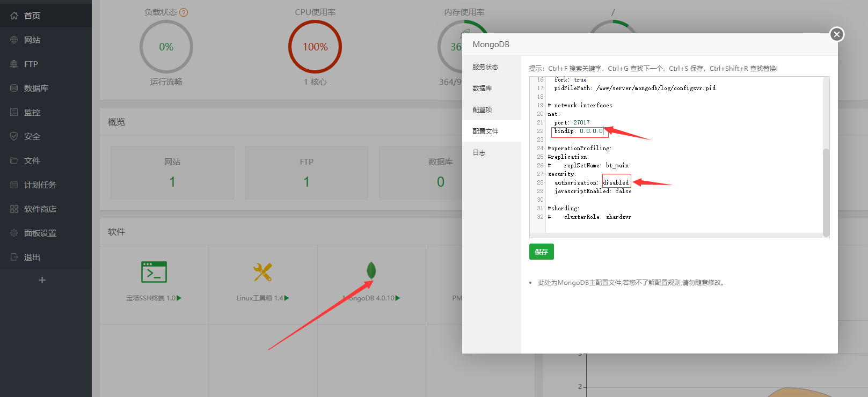Click the plus icon in sidebar
The image size is (868, 397).
coord(42,280)
